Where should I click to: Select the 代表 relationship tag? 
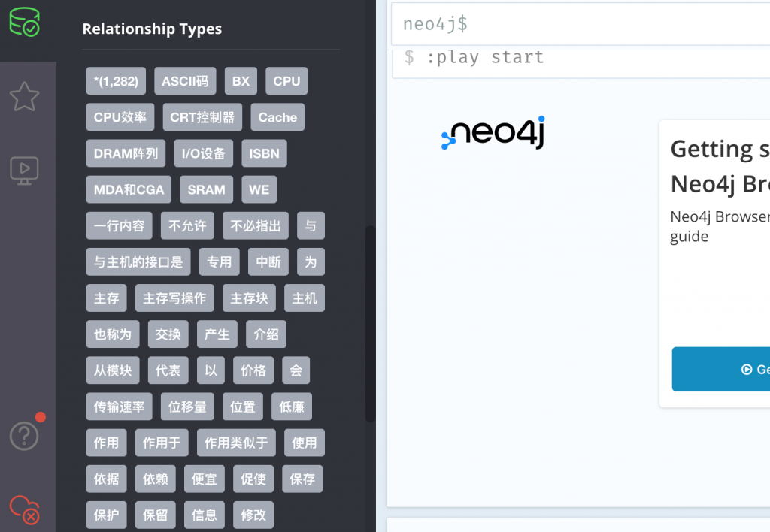pos(168,370)
